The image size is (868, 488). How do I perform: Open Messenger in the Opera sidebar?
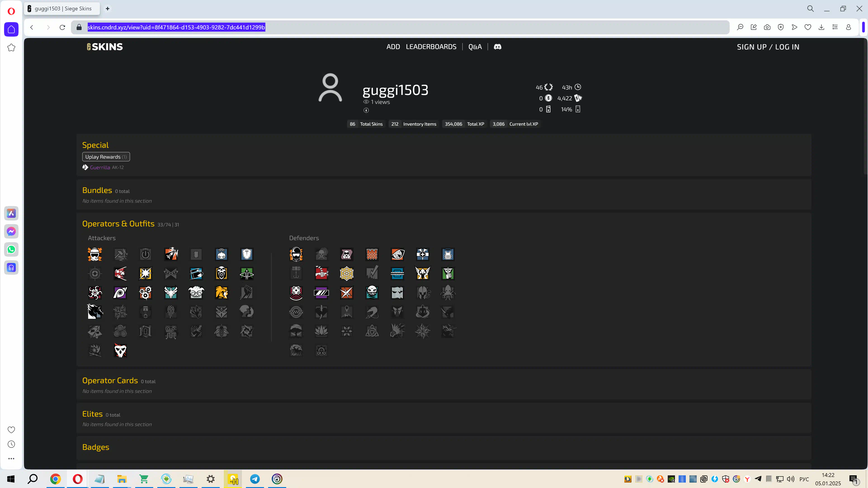click(11, 231)
